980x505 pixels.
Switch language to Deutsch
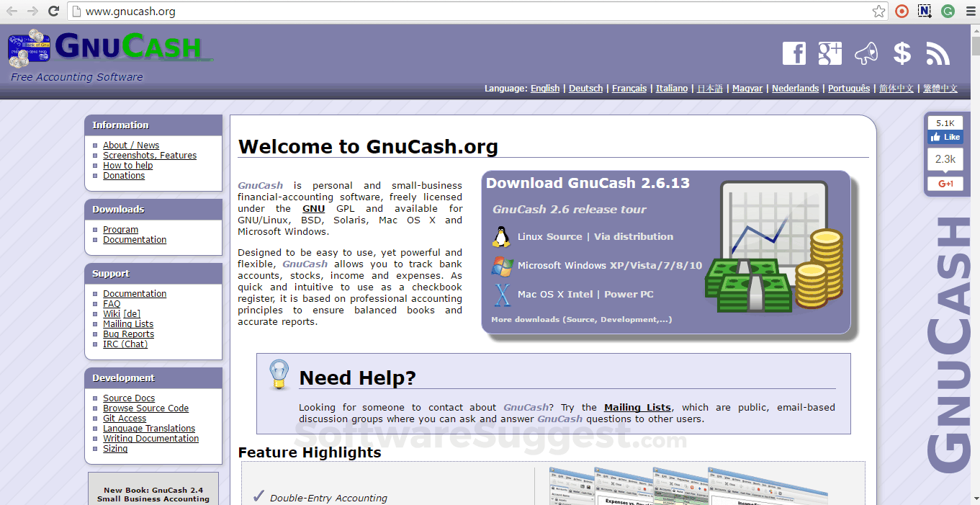click(x=585, y=88)
